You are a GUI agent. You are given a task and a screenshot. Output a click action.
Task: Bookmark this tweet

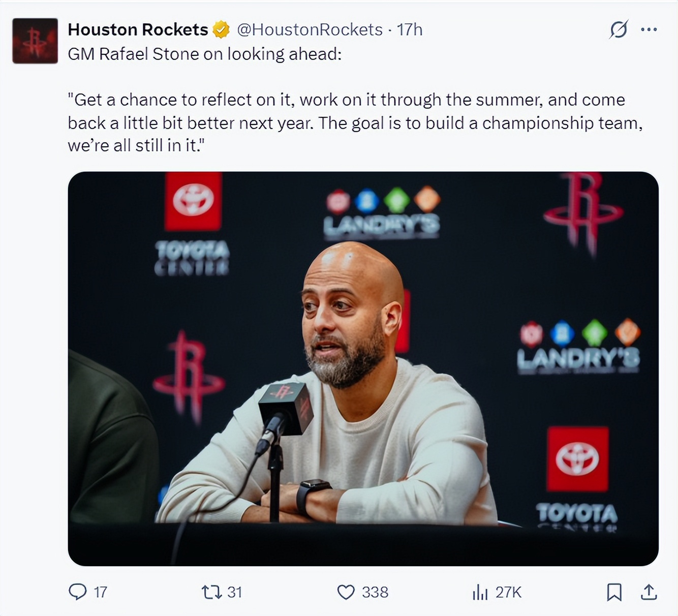pyautogui.click(x=614, y=592)
